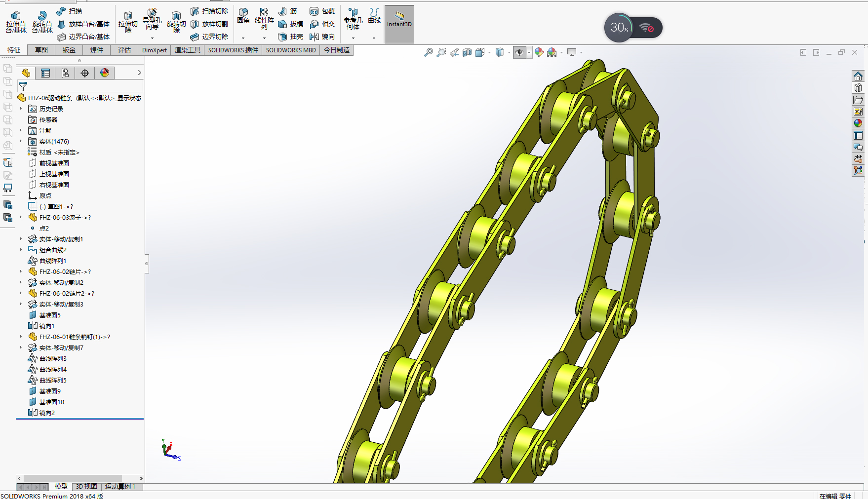This screenshot has height=499, width=868.
Task: Open Appearances, Scenes and Decals task pane icon
Action: tap(858, 123)
